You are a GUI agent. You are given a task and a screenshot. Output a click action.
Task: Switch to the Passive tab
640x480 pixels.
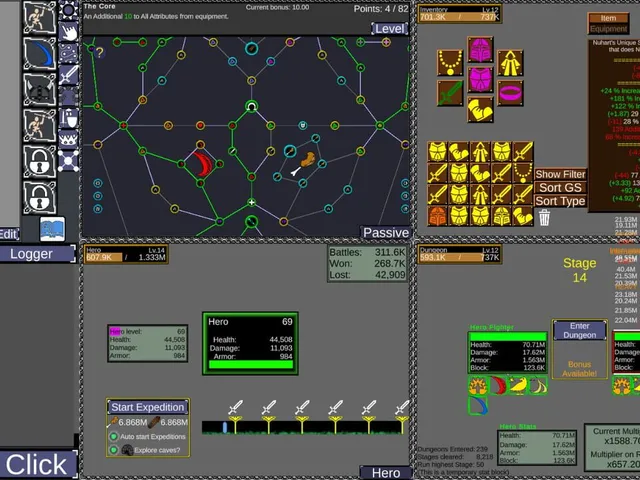click(x=386, y=233)
